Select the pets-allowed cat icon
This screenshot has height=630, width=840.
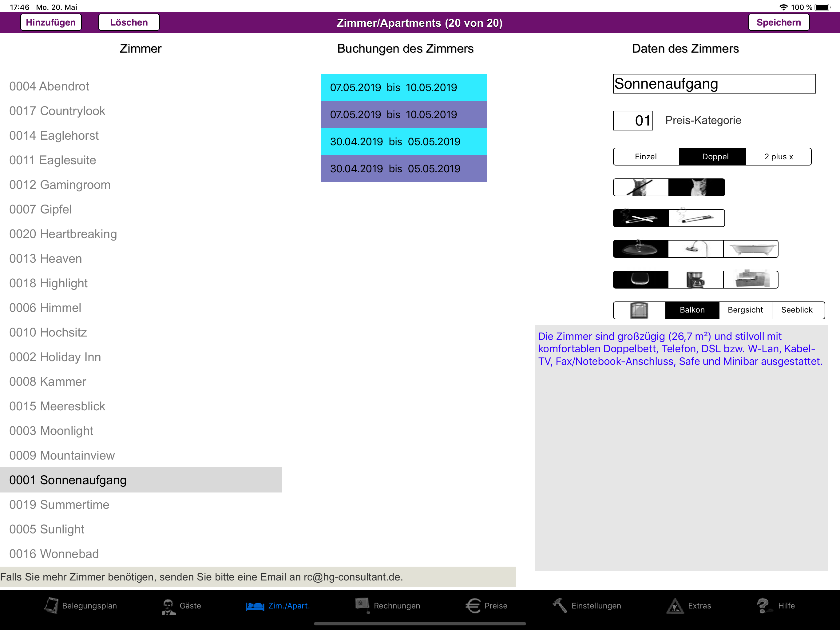point(696,187)
